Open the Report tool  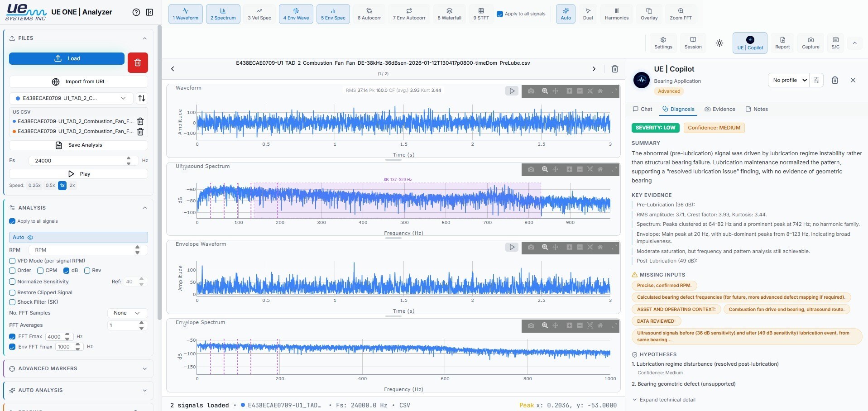(x=782, y=43)
